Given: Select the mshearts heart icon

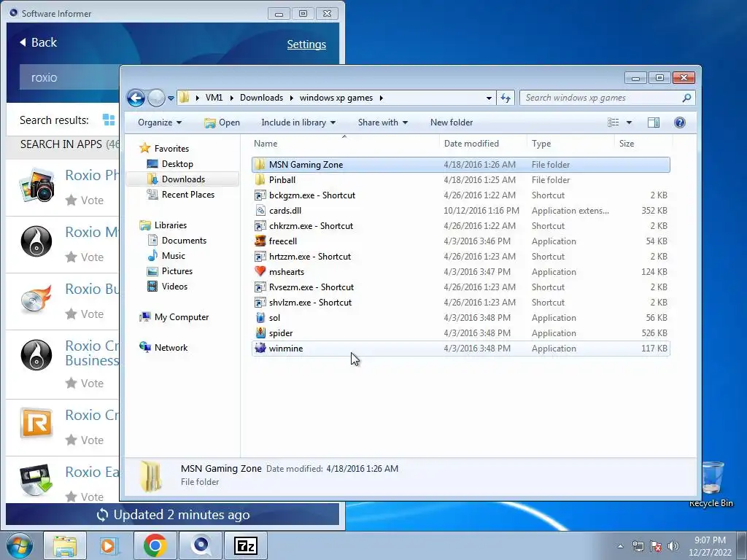Looking at the screenshot, I should [260, 271].
